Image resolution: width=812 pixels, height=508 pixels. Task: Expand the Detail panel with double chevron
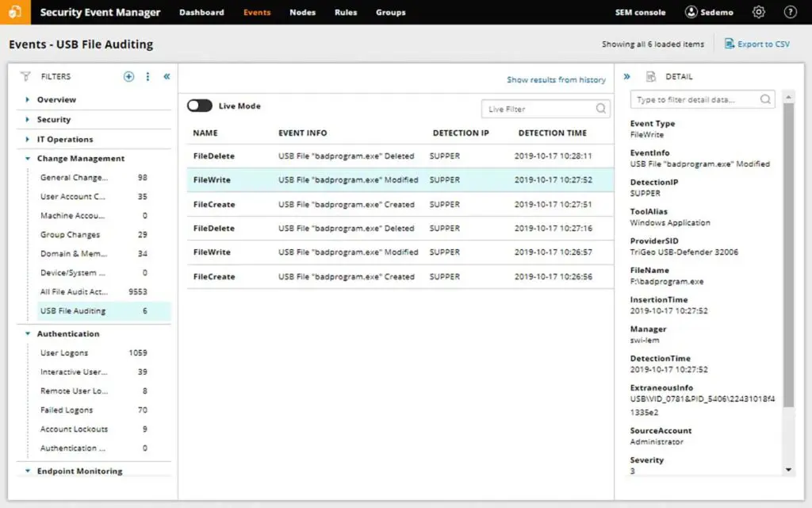(626, 76)
